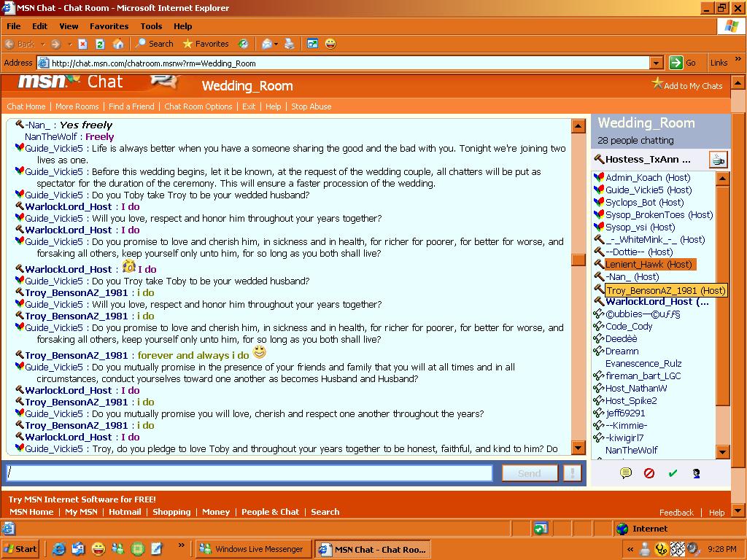The height and width of the screenshot is (560, 747).
Task: Click the speaker volume tray icon
Action: [x=693, y=549]
